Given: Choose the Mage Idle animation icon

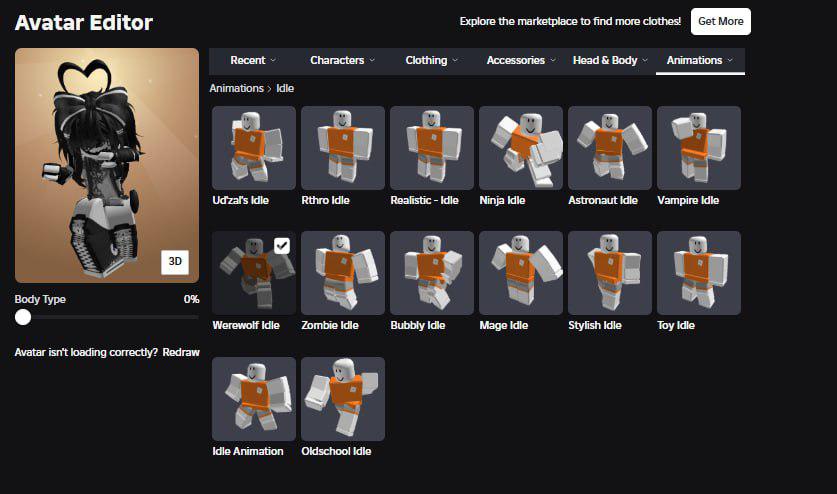Looking at the screenshot, I should (x=520, y=273).
